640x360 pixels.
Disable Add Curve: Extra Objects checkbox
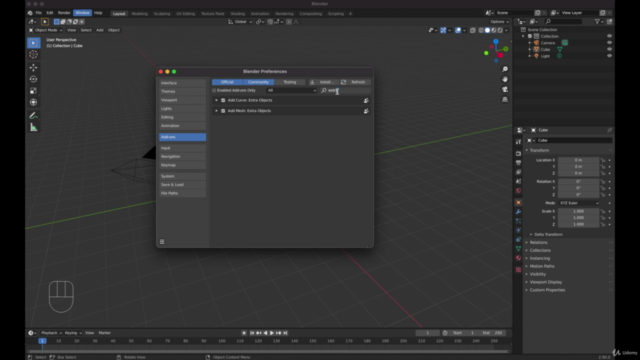point(223,100)
